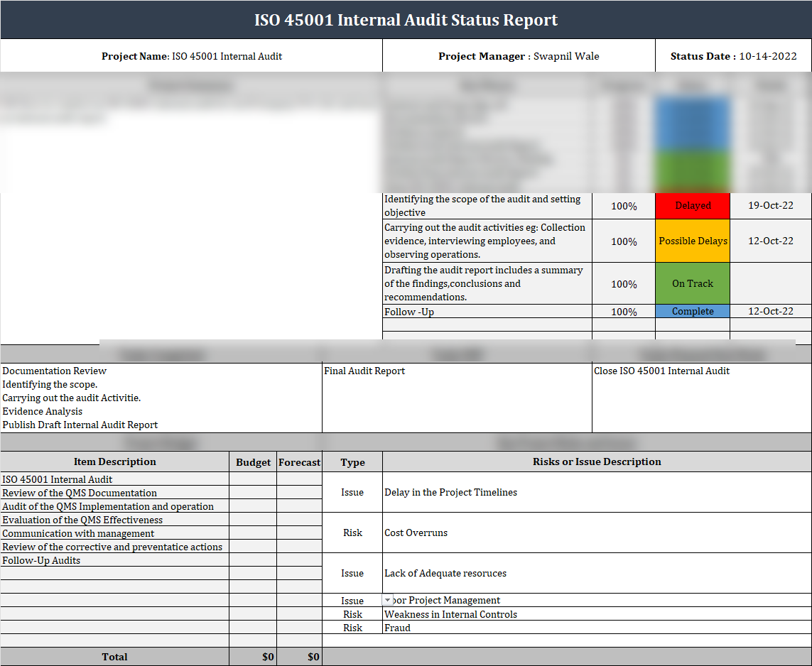This screenshot has height=666, width=812.
Task: Select the orange Possible Delays status cell
Action: coord(692,241)
